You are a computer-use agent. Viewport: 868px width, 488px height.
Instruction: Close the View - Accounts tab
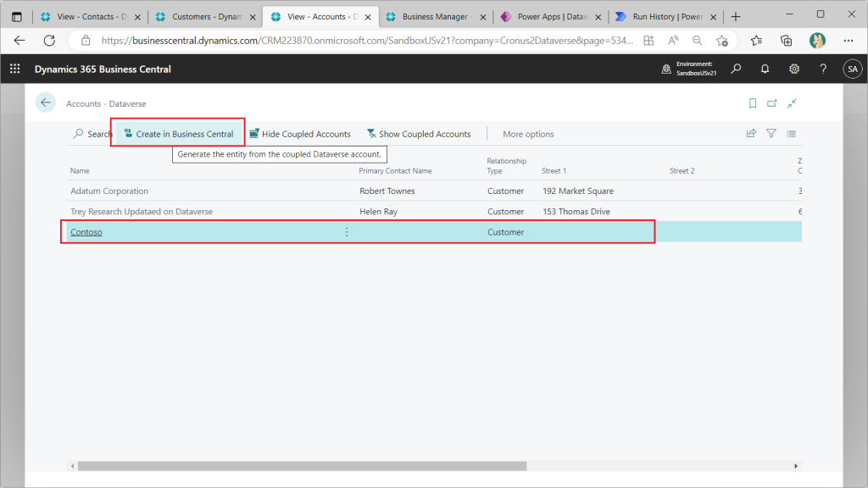[368, 17]
